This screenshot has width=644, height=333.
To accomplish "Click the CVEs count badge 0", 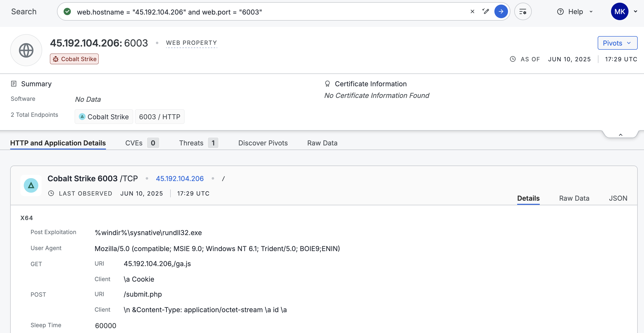I will (153, 143).
